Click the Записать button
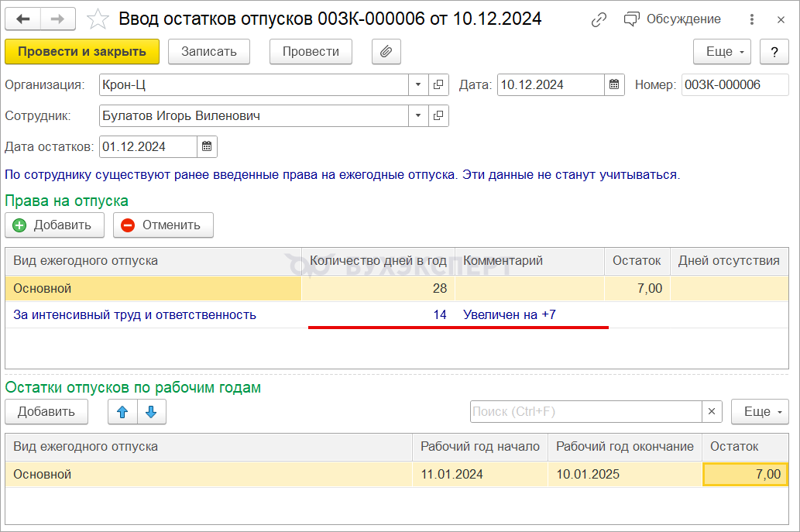Viewport: 800px width, 532px height. pos(208,52)
